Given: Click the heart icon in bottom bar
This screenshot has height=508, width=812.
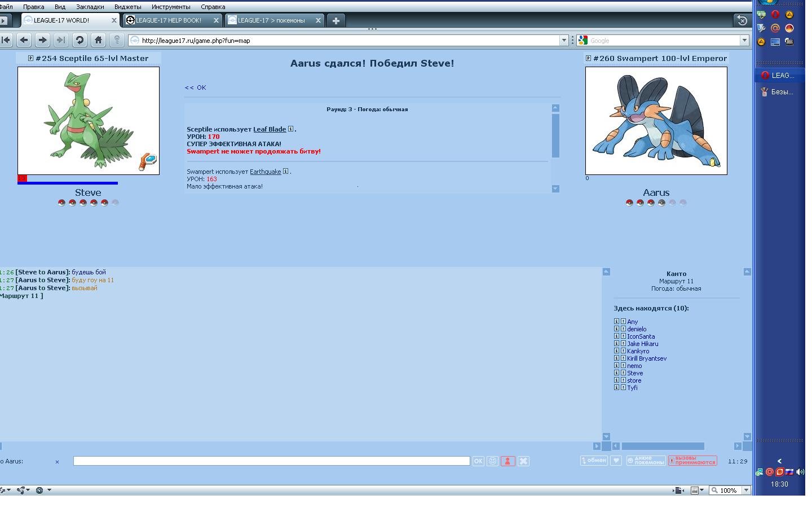Looking at the screenshot, I should click(x=616, y=461).
